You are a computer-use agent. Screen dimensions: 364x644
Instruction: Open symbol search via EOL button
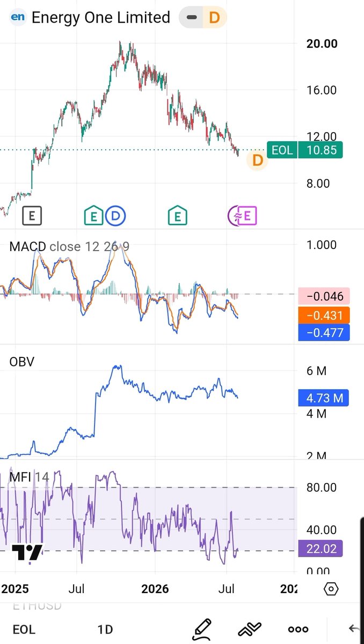pyautogui.click(x=24, y=630)
